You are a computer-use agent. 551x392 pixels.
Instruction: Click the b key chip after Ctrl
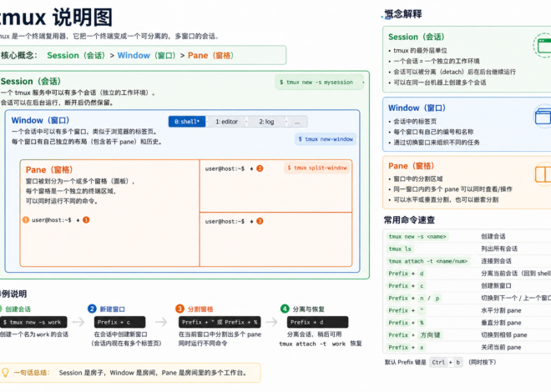point(457,362)
